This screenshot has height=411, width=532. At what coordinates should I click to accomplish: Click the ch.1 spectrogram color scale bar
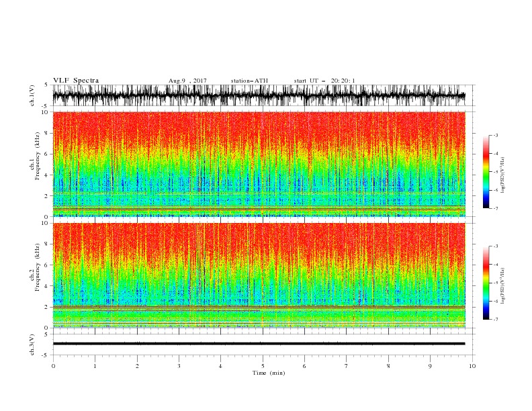coord(486,172)
